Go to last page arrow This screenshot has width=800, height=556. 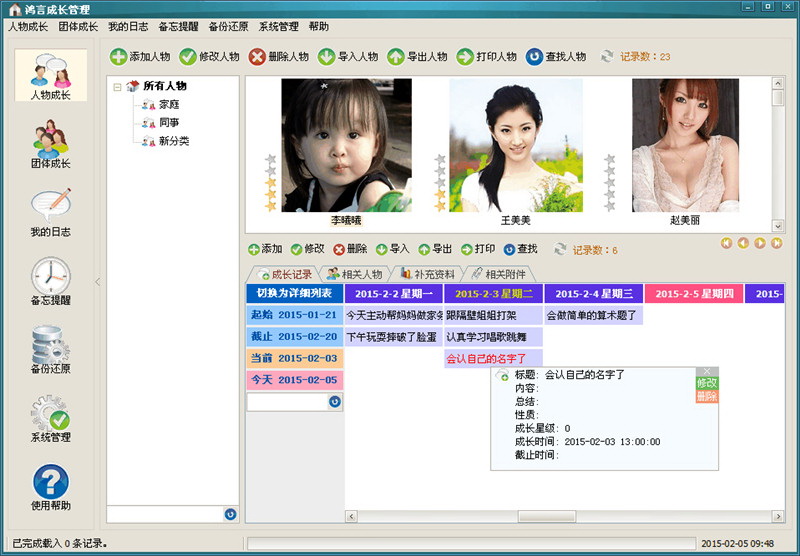[x=777, y=243]
